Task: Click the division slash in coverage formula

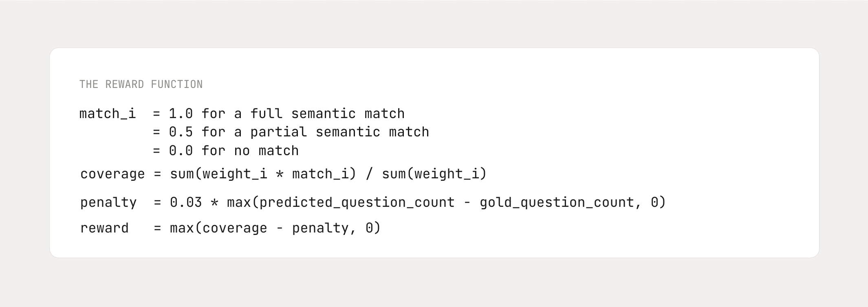Action: click(x=369, y=174)
